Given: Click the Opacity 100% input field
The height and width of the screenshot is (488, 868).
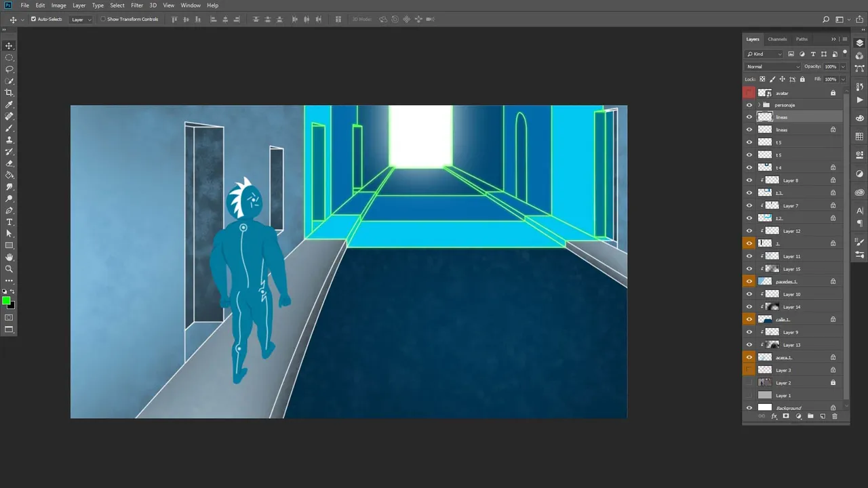Looking at the screenshot, I should click(831, 66).
